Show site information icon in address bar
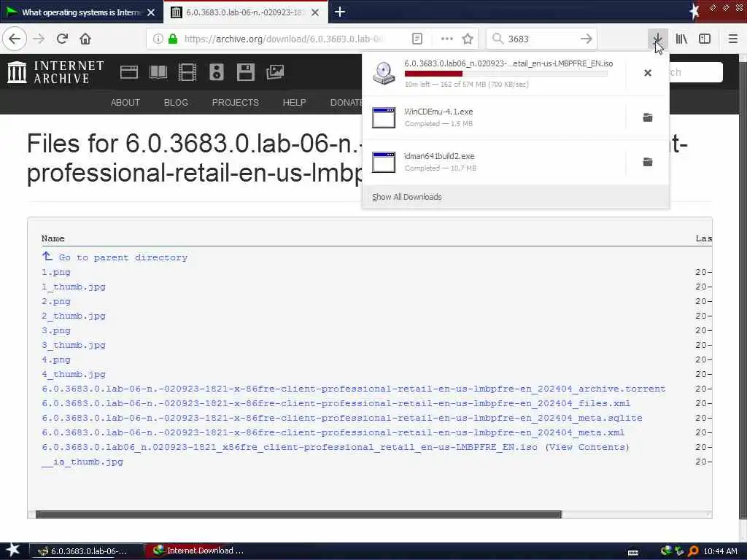747x560 pixels. click(x=158, y=39)
